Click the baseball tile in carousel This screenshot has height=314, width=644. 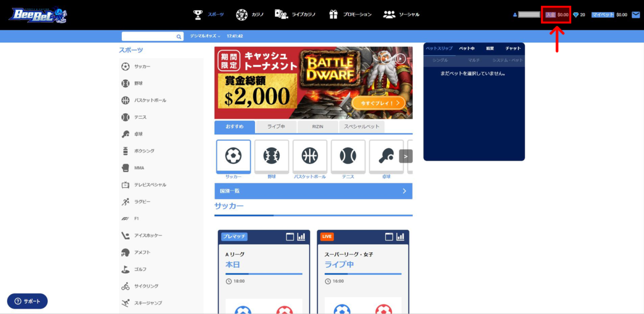(x=272, y=157)
